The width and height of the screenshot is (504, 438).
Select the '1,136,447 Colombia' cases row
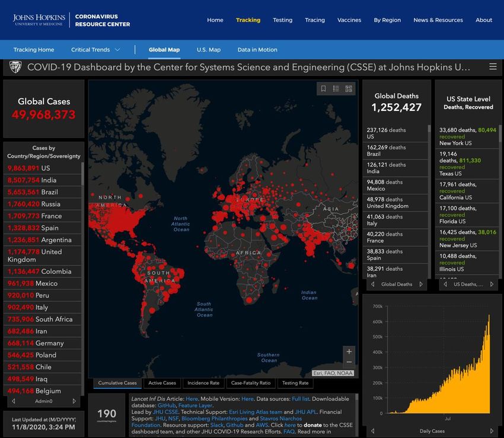click(42, 271)
